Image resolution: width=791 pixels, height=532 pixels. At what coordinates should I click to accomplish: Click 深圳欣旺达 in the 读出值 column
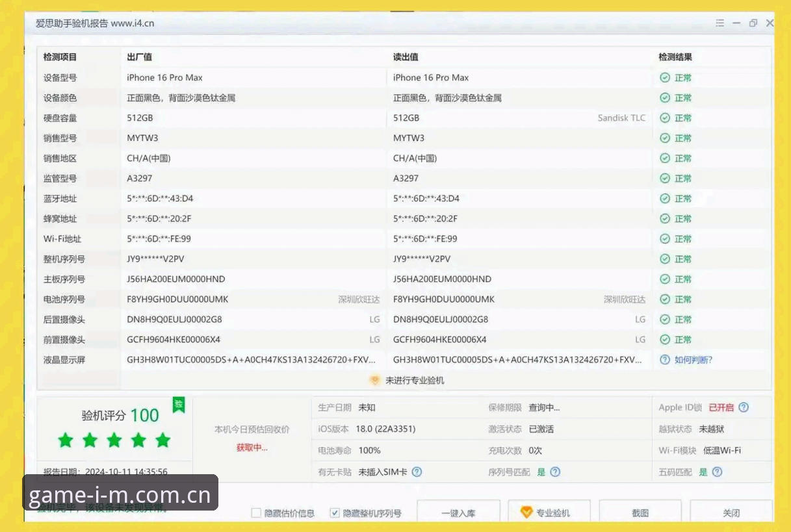pos(625,299)
